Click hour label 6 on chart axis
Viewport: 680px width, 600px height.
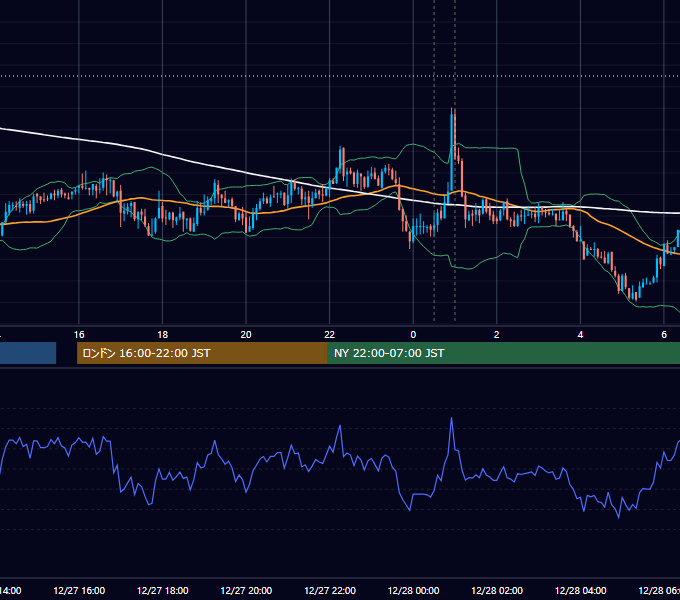click(664, 335)
